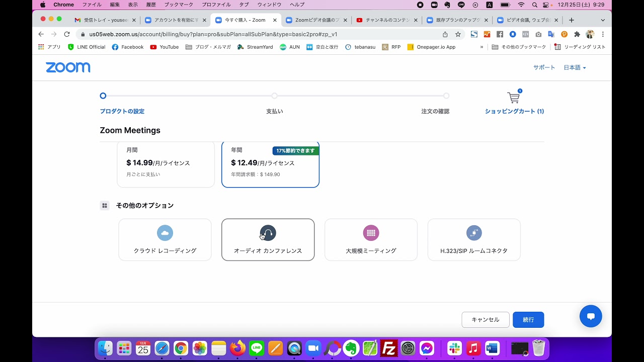Click the large meeting grid icon
The width and height of the screenshot is (644, 362).
click(371, 233)
